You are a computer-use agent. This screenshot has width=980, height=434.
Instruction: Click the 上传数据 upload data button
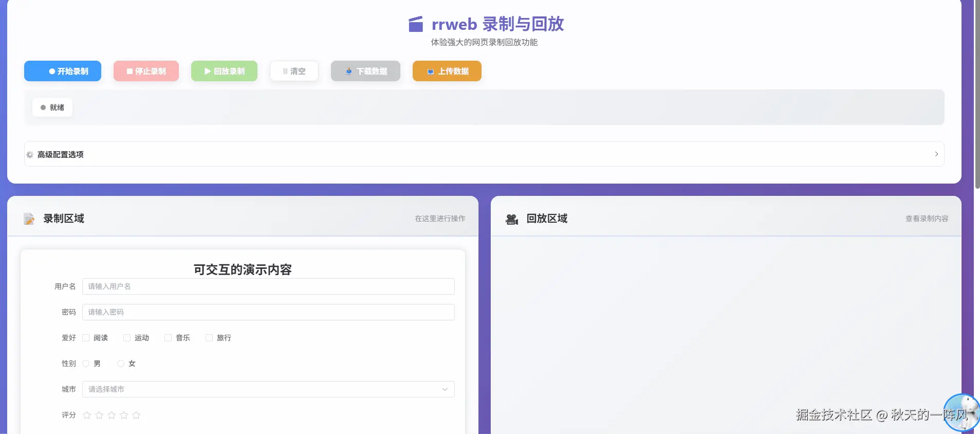click(x=447, y=71)
